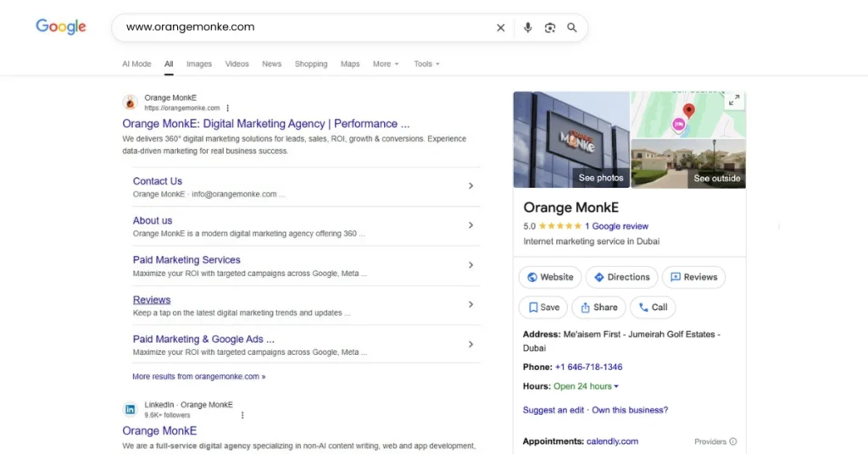Open the underlined Reviews sitelink
This screenshot has height=454, width=868.
(x=152, y=300)
